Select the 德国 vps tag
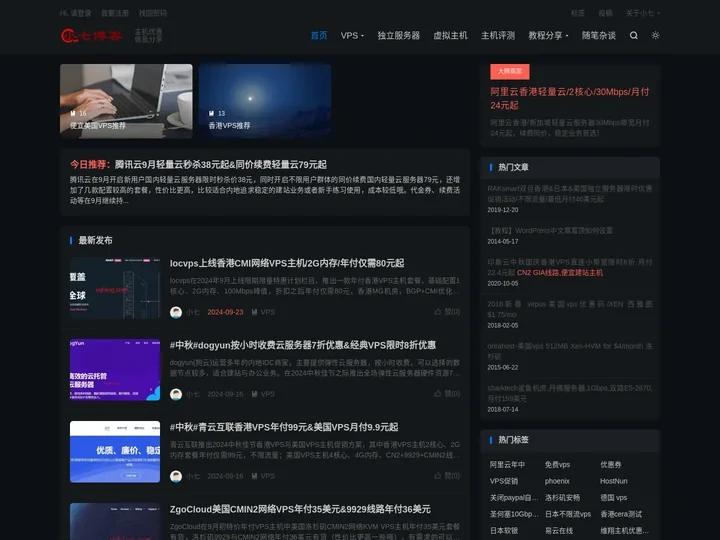 [x=613, y=498]
